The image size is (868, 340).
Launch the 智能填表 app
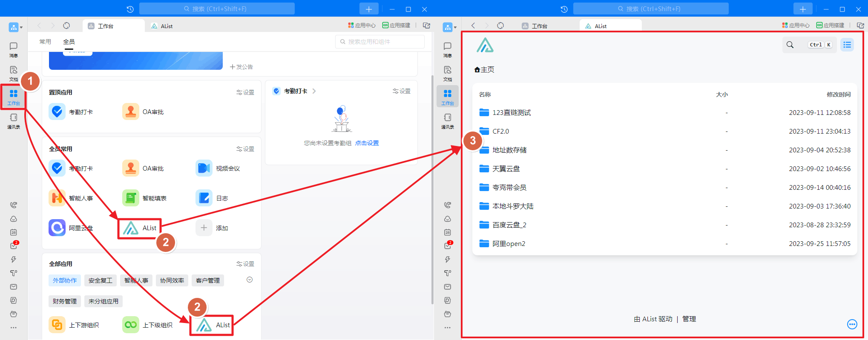click(x=131, y=198)
